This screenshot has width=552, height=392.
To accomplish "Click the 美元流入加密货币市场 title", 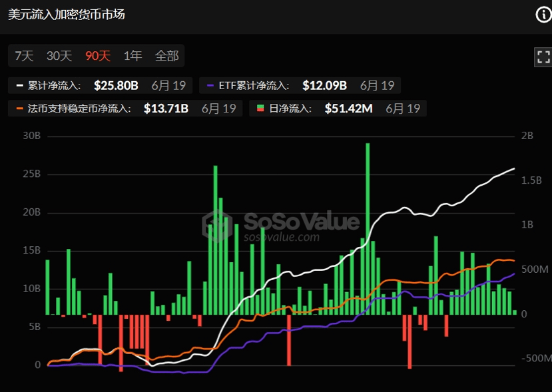I will pyautogui.click(x=66, y=15).
